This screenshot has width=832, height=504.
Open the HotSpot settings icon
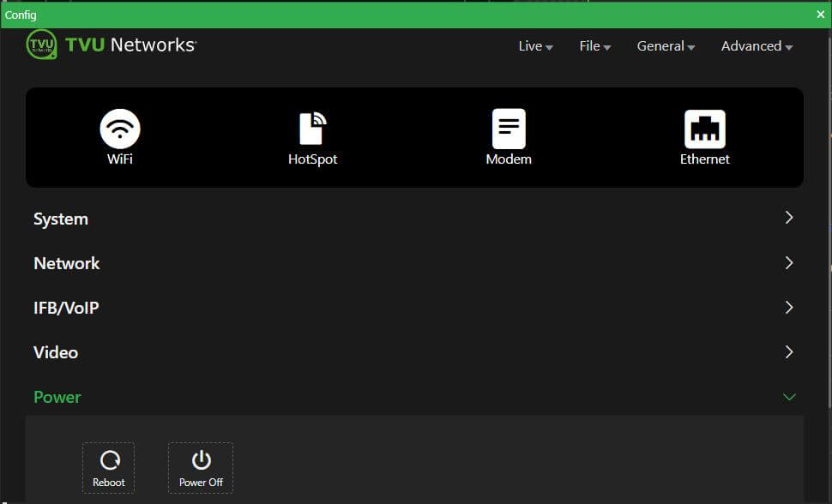(x=312, y=129)
